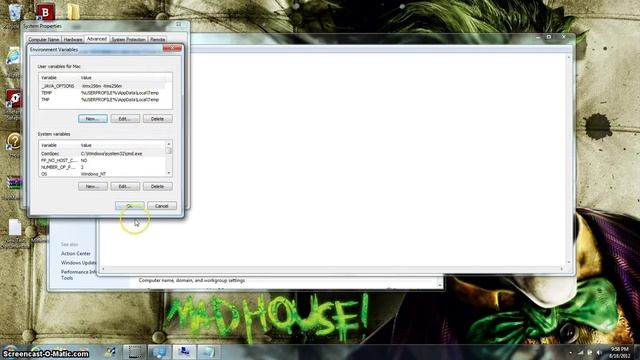Click the network signal tray icon
This screenshot has height=360, width=640.
pyautogui.click(x=580, y=352)
